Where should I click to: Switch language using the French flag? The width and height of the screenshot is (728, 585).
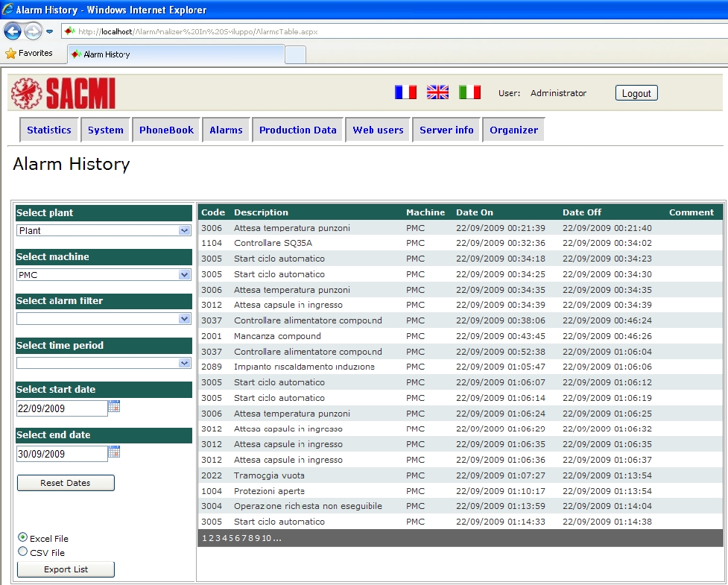405,92
